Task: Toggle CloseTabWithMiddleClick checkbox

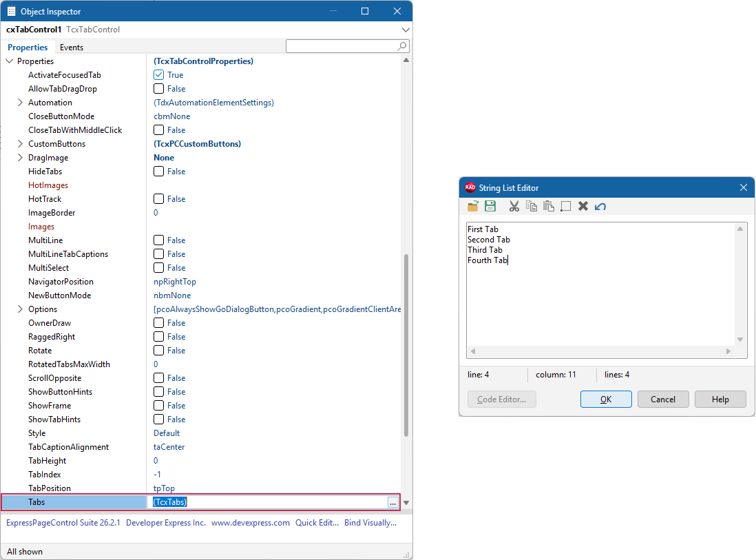Action: pyautogui.click(x=158, y=130)
